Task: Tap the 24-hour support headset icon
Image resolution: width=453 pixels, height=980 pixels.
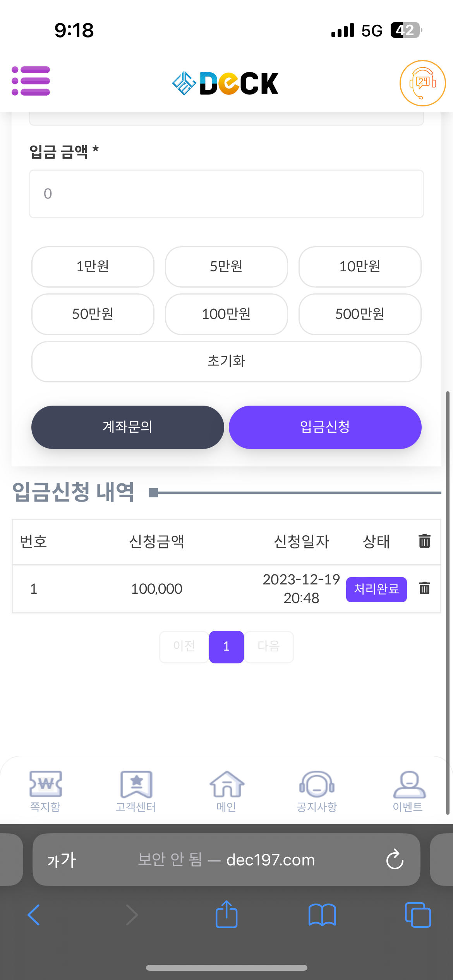Action: pyautogui.click(x=422, y=83)
